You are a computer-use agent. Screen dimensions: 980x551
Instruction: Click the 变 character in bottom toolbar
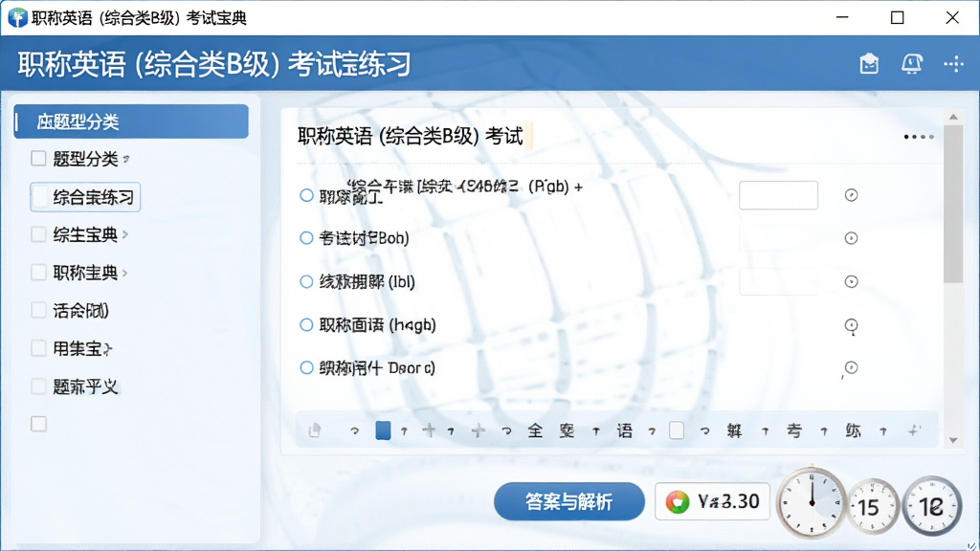(x=567, y=430)
